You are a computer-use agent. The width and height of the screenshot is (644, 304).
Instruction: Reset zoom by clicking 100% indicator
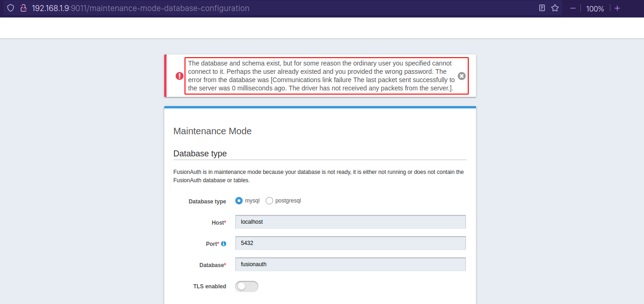(x=595, y=9)
